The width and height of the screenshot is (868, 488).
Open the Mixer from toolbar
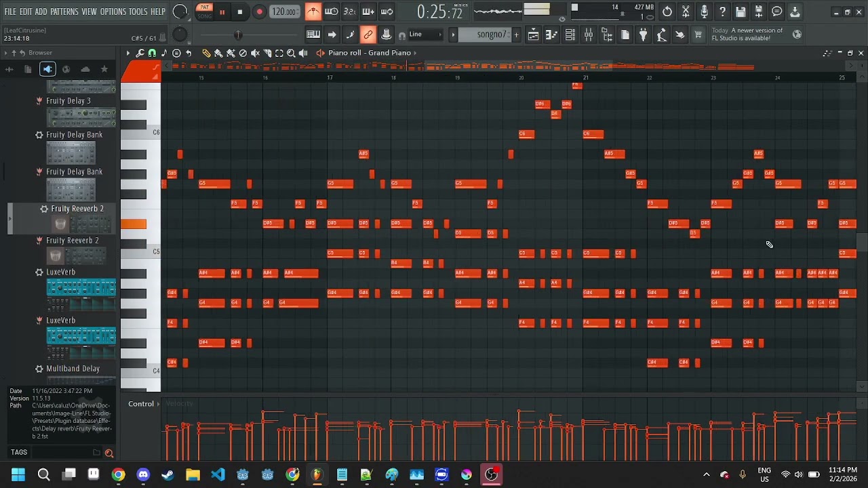pos(589,35)
